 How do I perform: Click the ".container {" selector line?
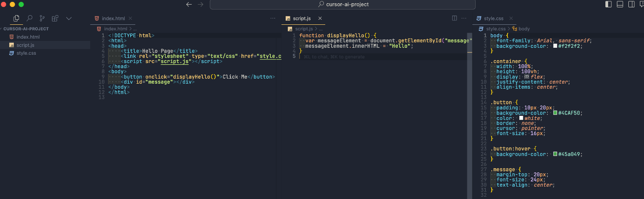pyautogui.click(x=509, y=61)
